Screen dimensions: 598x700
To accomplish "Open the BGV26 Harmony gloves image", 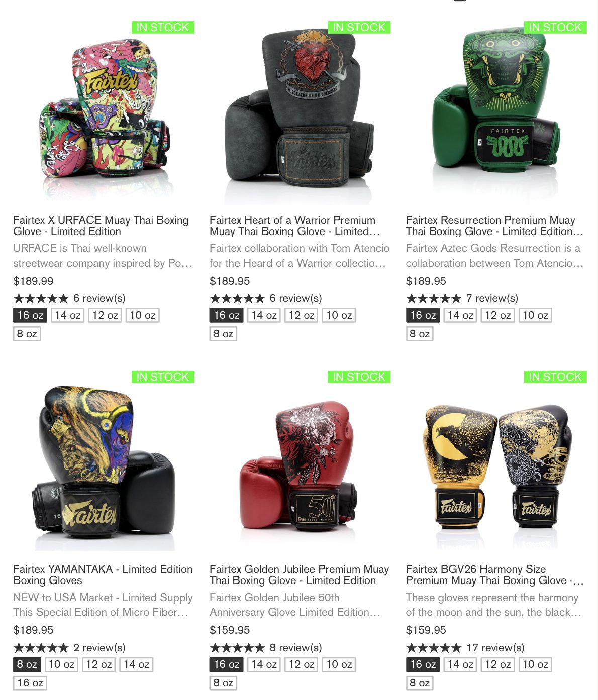I will pyautogui.click(x=496, y=462).
